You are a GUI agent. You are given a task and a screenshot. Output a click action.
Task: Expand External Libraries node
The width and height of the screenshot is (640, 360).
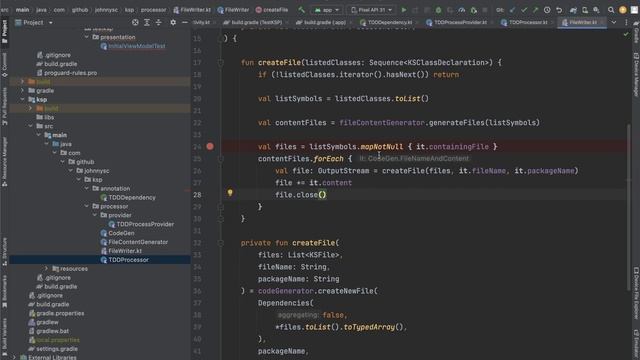click(14, 358)
